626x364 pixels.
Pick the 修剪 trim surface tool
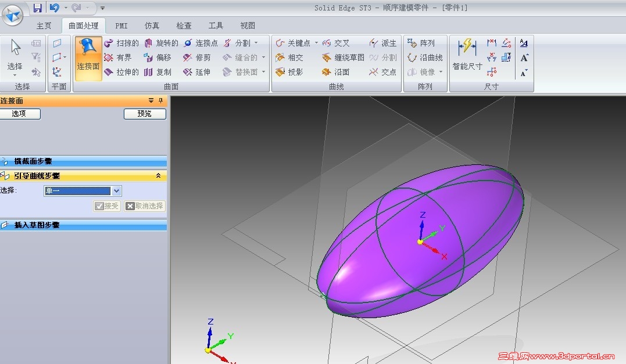pyautogui.click(x=197, y=58)
